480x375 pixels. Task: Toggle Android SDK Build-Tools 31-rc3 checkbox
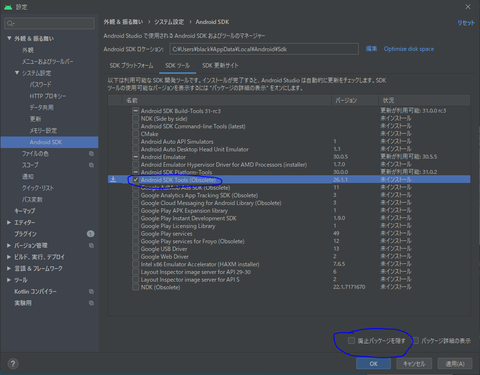(x=135, y=111)
